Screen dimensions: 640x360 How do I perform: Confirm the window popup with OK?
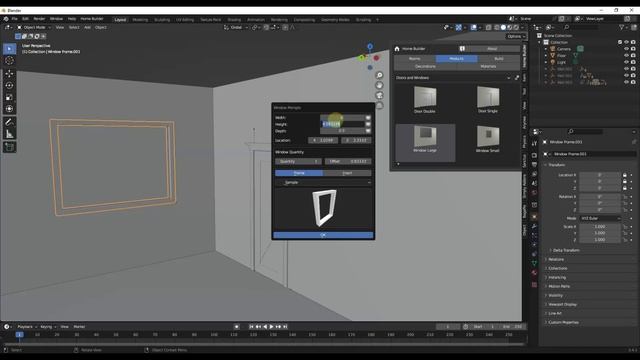[x=323, y=235]
